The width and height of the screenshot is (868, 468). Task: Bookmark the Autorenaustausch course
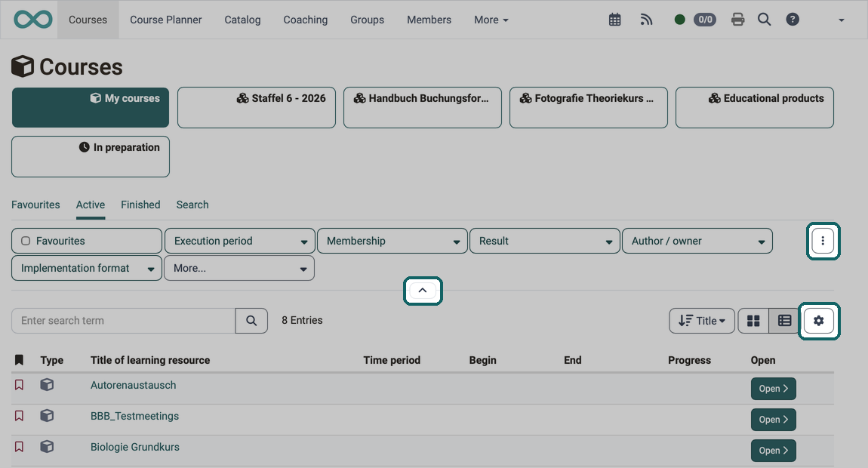point(19,385)
